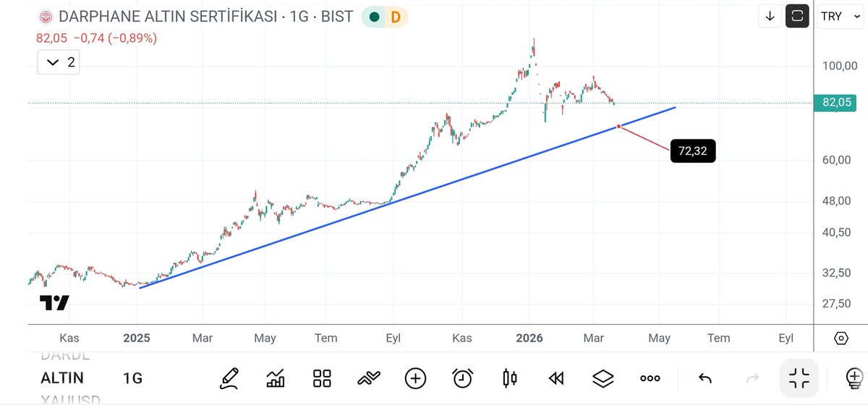Expand the collapsed indicators chevron labeled 2
This screenshot has width=868, height=405.
click(x=59, y=62)
